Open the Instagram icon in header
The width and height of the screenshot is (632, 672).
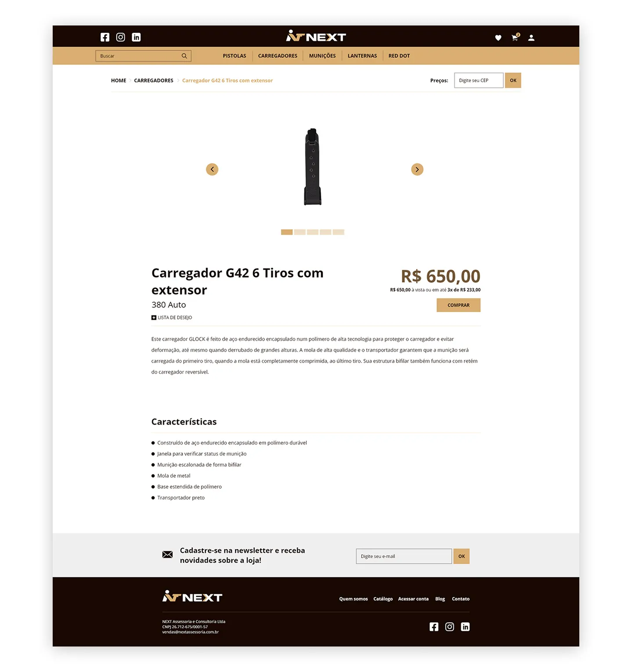(121, 37)
